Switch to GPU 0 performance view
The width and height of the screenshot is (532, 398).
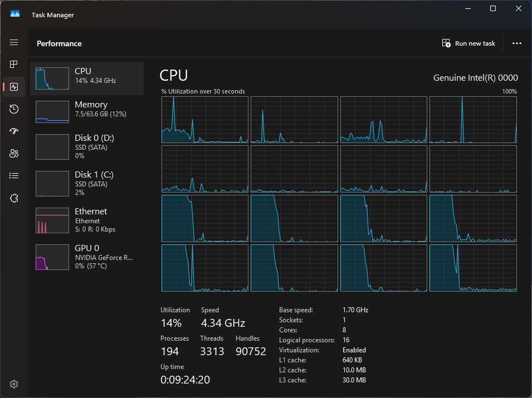(x=87, y=257)
